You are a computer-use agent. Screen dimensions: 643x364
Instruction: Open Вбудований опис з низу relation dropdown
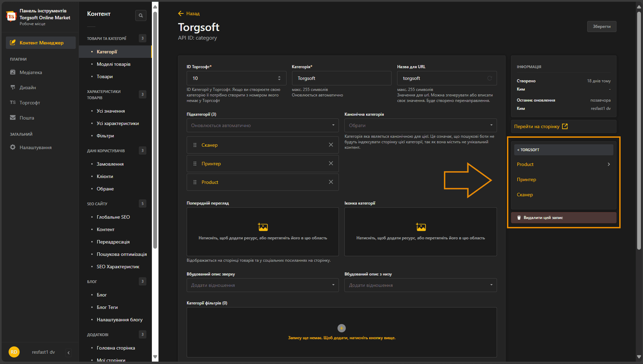click(421, 285)
